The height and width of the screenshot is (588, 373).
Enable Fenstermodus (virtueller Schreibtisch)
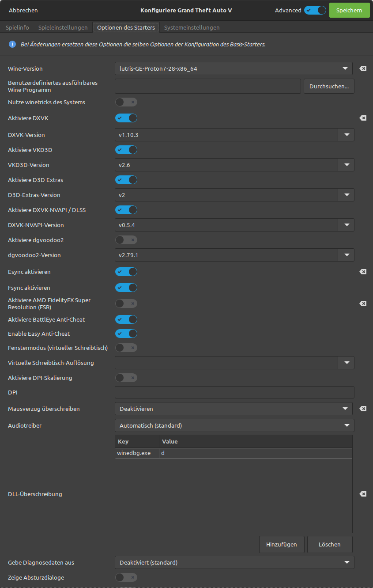pyautogui.click(x=126, y=348)
